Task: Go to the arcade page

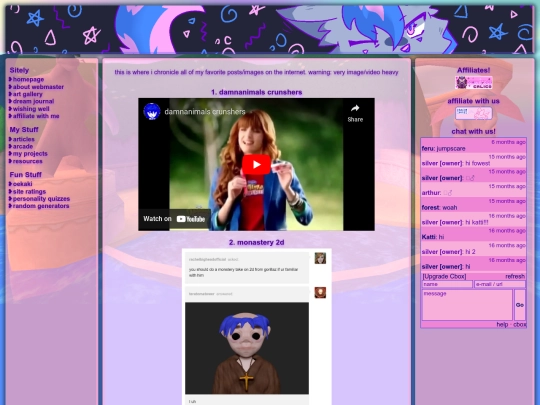Action: (x=23, y=146)
